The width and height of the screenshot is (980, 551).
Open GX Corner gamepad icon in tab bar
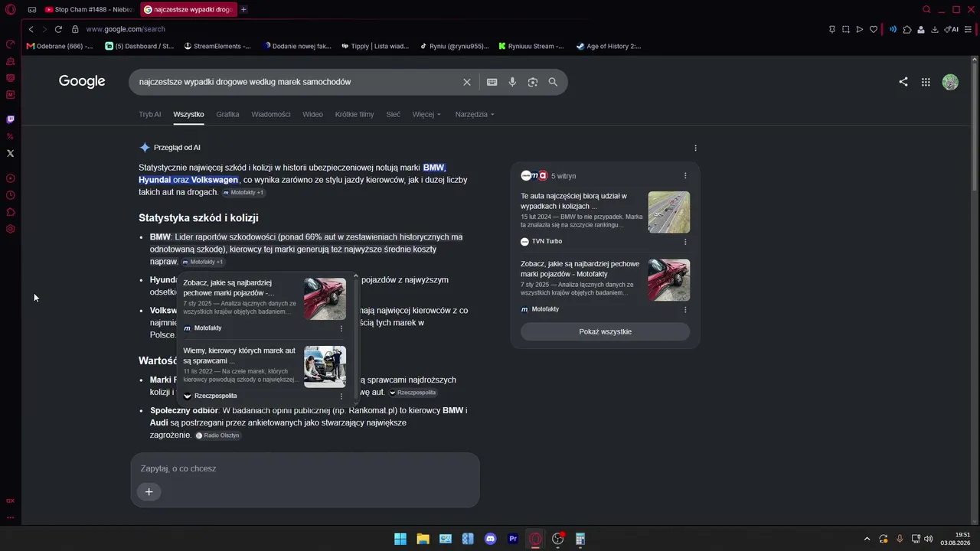tap(32, 10)
